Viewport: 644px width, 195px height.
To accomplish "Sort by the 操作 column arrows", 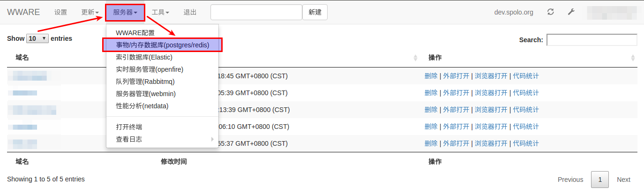I will click(633, 58).
